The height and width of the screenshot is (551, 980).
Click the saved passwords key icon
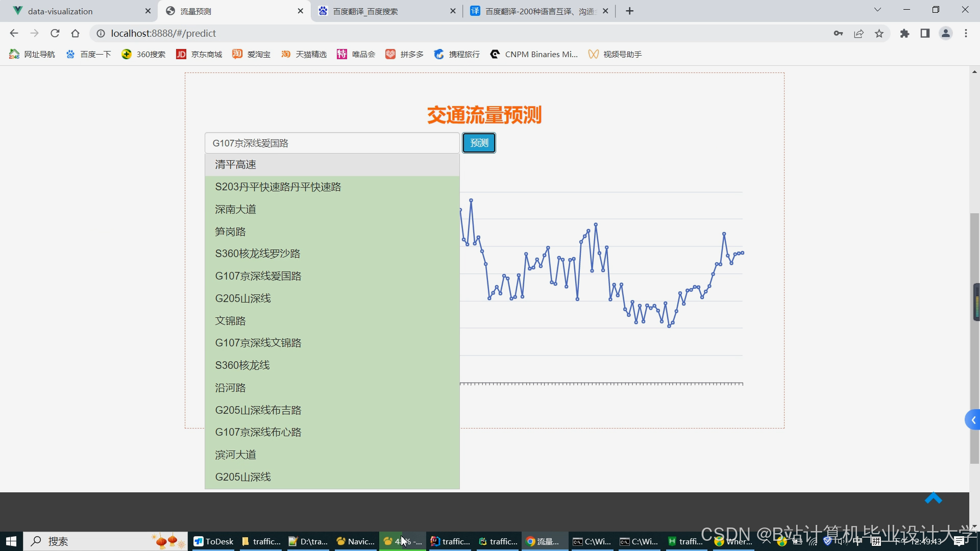(x=838, y=33)
